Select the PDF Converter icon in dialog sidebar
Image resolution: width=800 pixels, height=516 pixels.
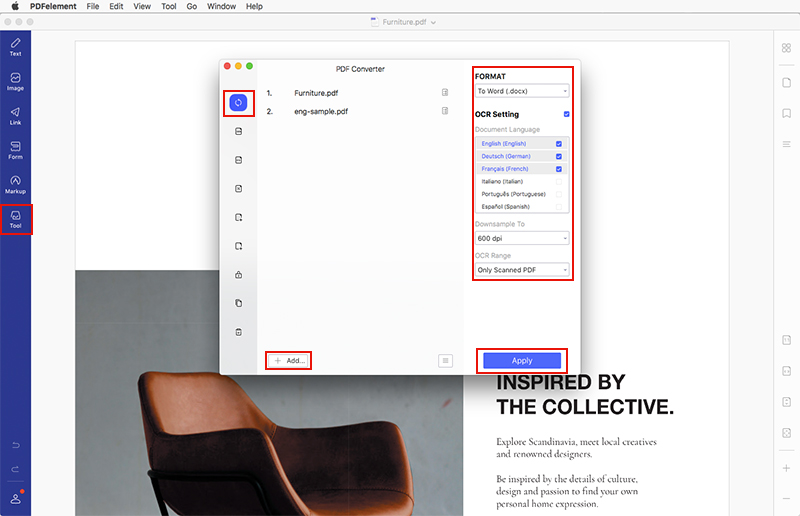tap(238, 102)
